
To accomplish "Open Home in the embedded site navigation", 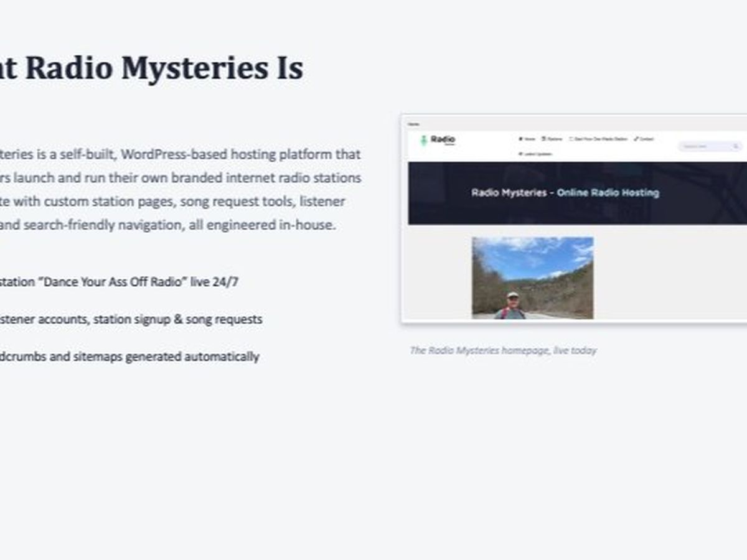I will (x=527, y=139).
